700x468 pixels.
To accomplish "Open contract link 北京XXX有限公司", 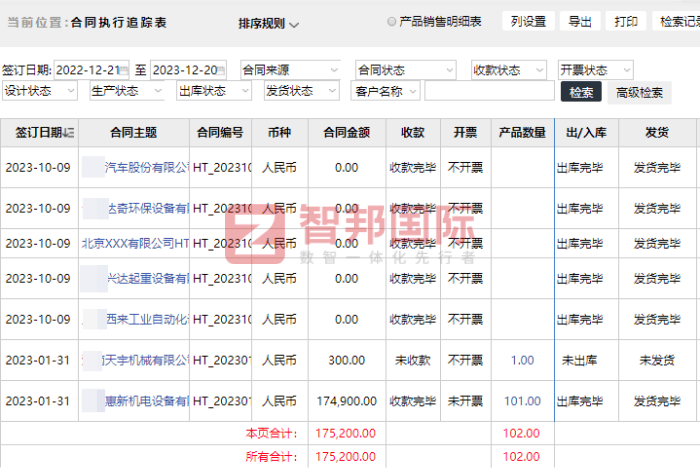I will pos(135,243).
